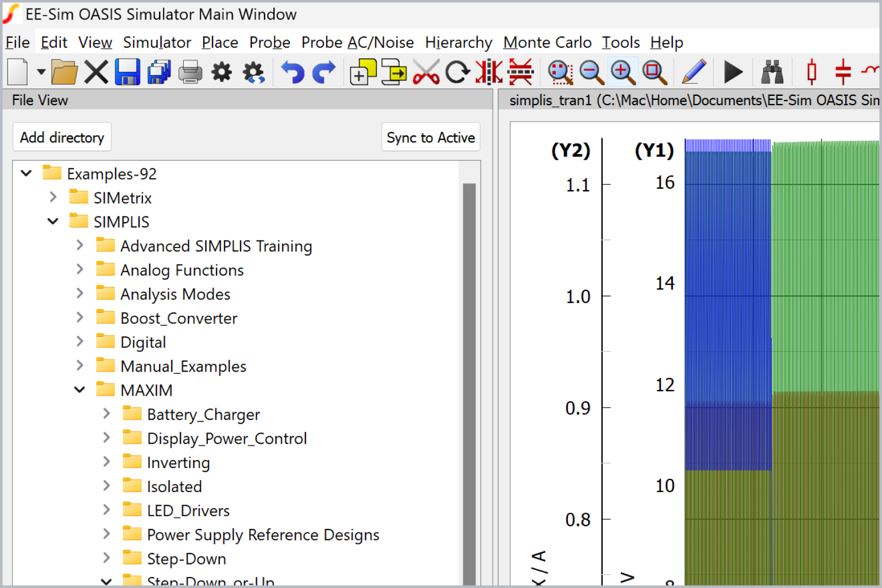Collapse the MAXIM folder
This screenshot has height=588, width=882.
tap(79, 389)
